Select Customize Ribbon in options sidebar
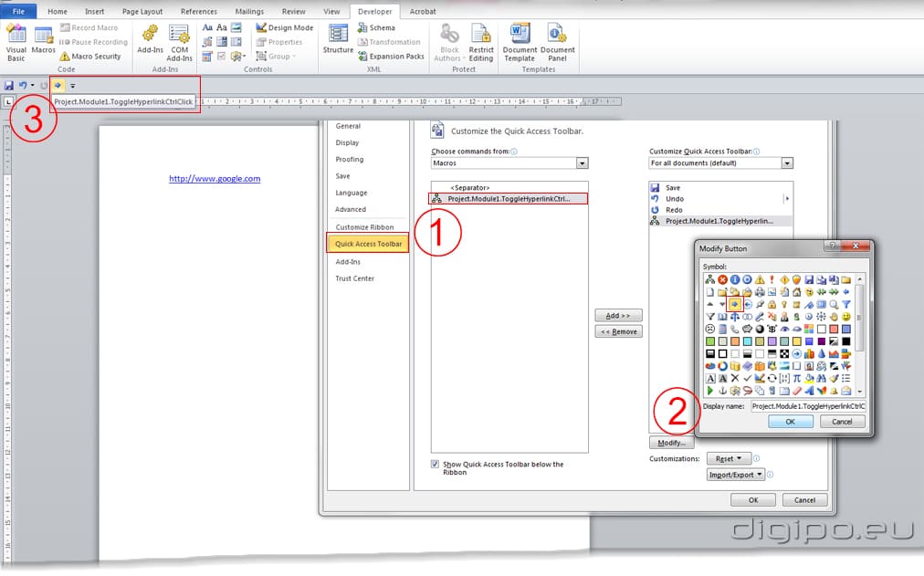Viewport: 924px width, 576px height. click(x=364, y=227)
